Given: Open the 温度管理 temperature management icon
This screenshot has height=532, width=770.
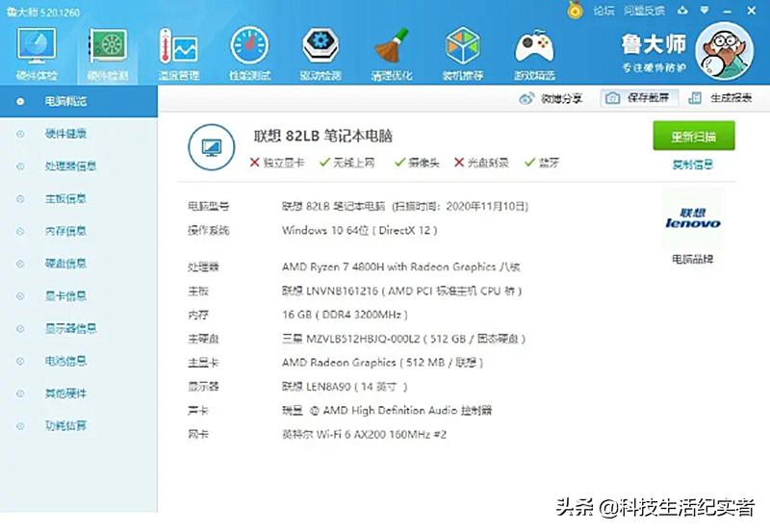Looking at the screenshot, I should (x=178, y=46).
